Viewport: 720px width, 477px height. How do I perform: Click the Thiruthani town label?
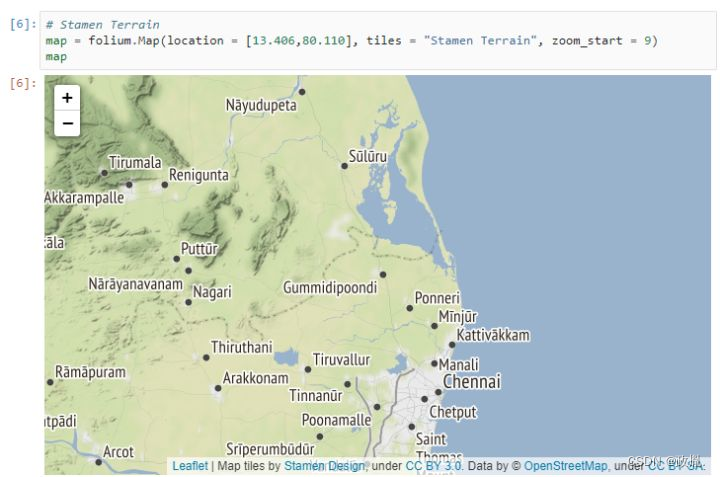242,347
